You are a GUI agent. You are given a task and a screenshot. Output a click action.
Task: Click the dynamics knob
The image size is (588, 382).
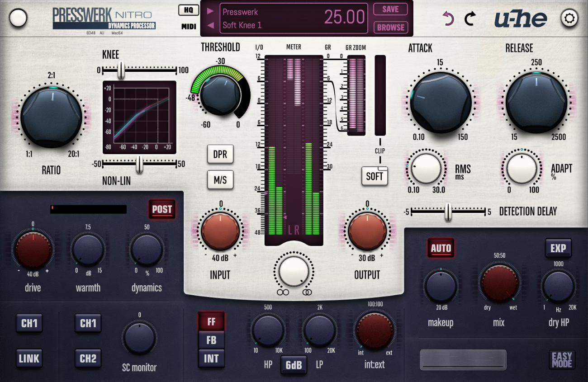click(147, 250)
